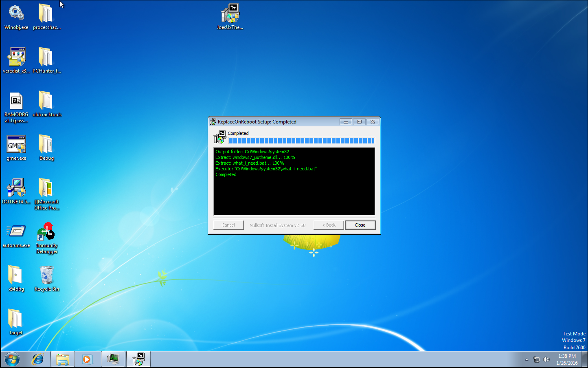
Task: Select the Winobj.exe desktop icon
Action: 16,17
